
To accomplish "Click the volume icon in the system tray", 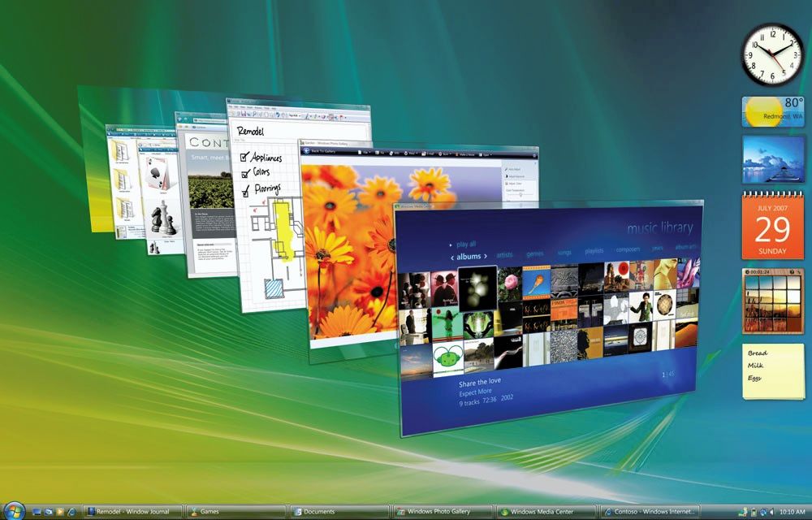I will pyautogui.click(x=771, y=512).
